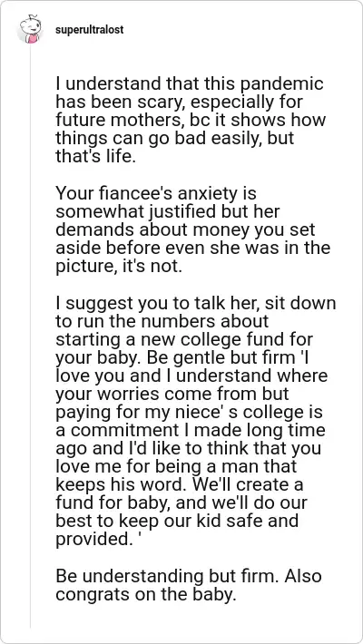
Task: Click the word 'provided.' ending the quote
Action: [x=92, y=539]
